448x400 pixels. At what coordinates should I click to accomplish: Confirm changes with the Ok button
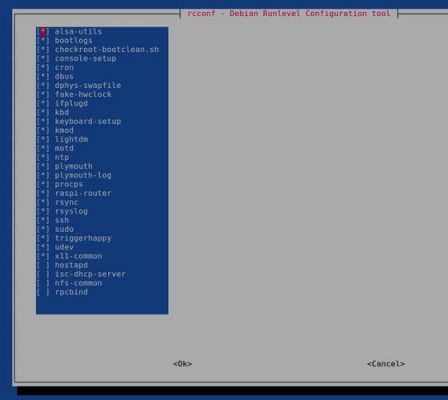point(182,364)
